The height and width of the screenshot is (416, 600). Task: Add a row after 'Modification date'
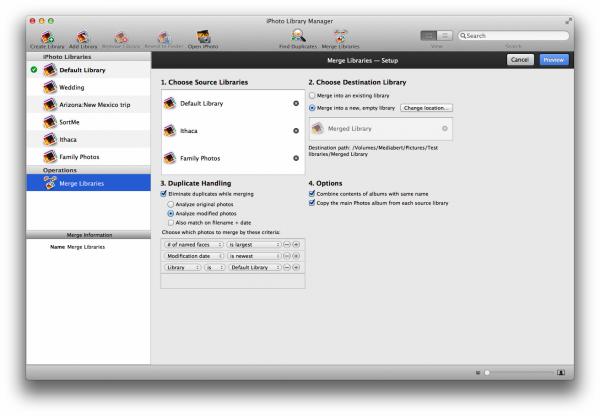click(x=296, y=256)
